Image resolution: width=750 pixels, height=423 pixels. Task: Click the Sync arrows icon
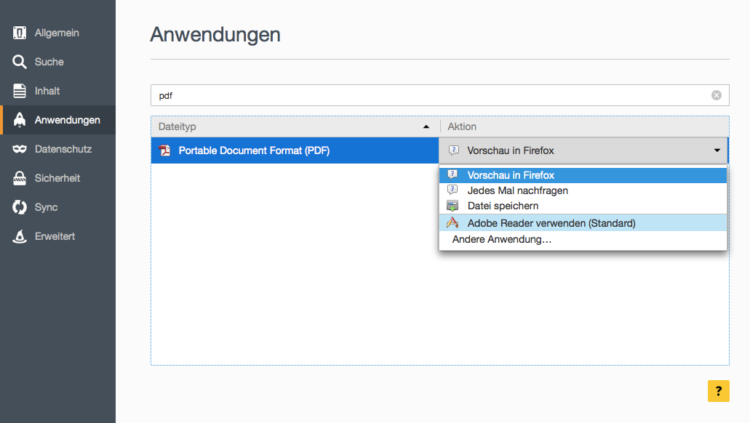pos(19,207)
